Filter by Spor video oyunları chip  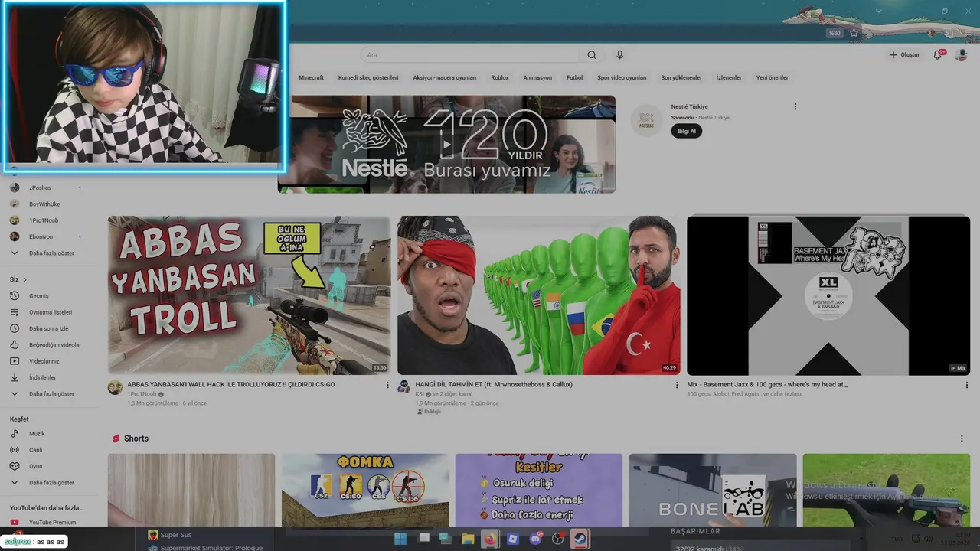pos(622,77)
